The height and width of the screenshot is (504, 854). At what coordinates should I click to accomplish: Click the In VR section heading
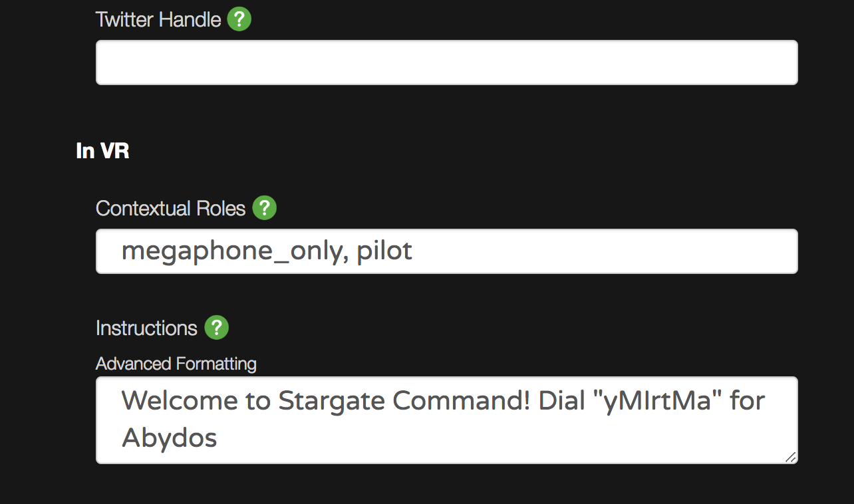(x=102, y=151)
